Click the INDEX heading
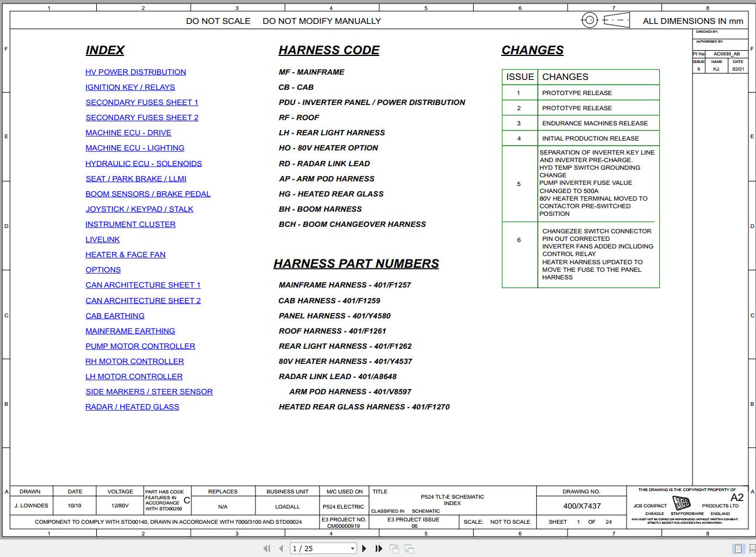The height and width of the screenshot is (557, 756). click(x=105, y=50)
